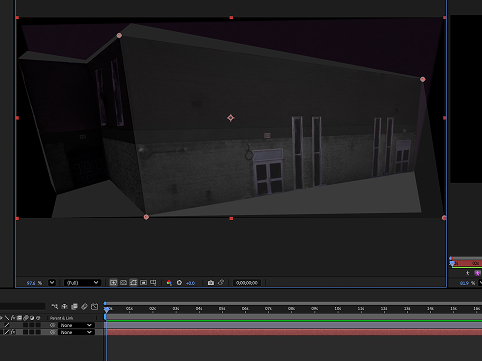Screen dimensions: 482x362
Task: Click the timeline current time indicator
Action: click(x=106, y=309)
